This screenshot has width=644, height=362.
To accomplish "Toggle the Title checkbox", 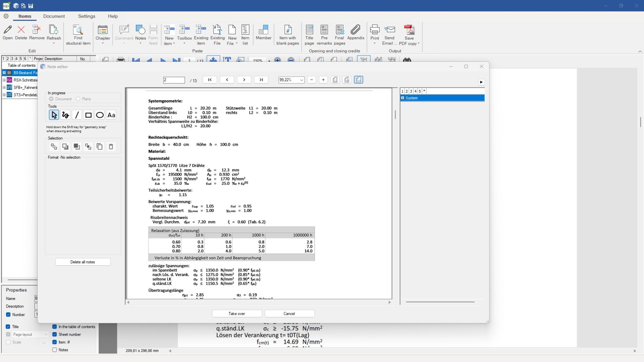I will tap(8, 327).
